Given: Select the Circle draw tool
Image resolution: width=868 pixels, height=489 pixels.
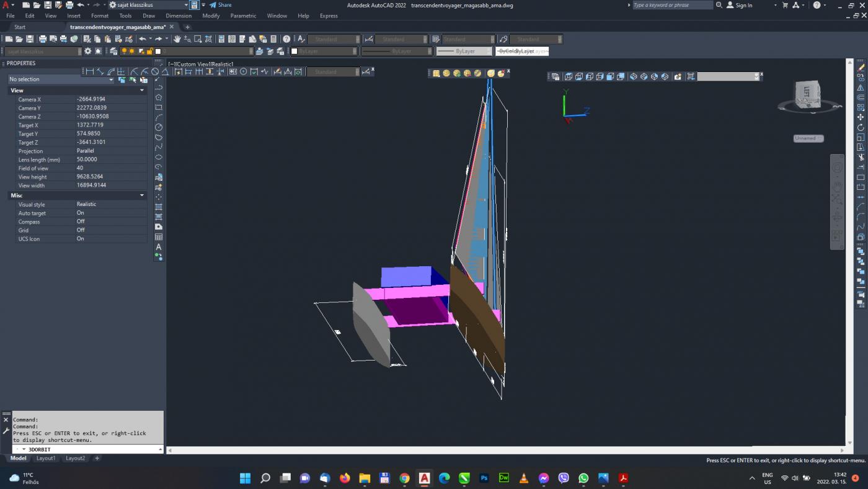Looking at the screenshot, I should 159,127.
